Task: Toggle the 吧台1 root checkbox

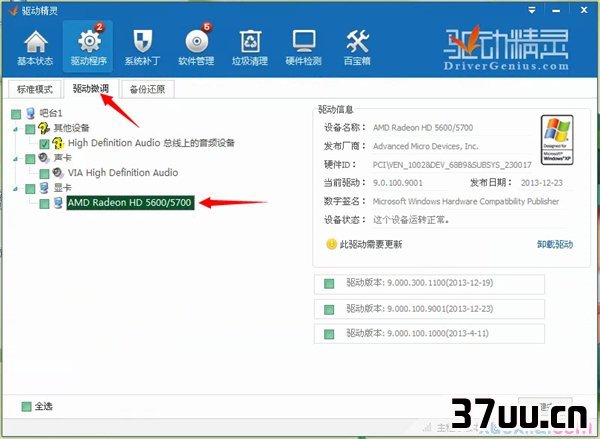Action: [x=16, y=114]
